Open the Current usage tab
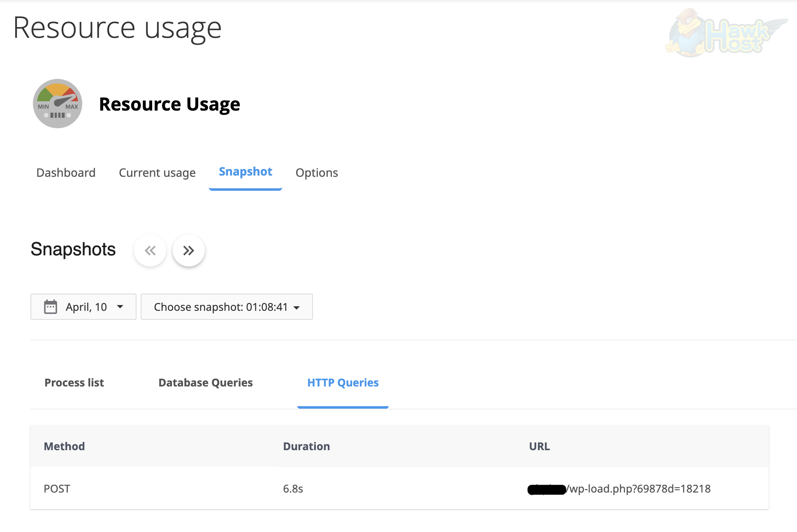797x532 pixels. 157,172
